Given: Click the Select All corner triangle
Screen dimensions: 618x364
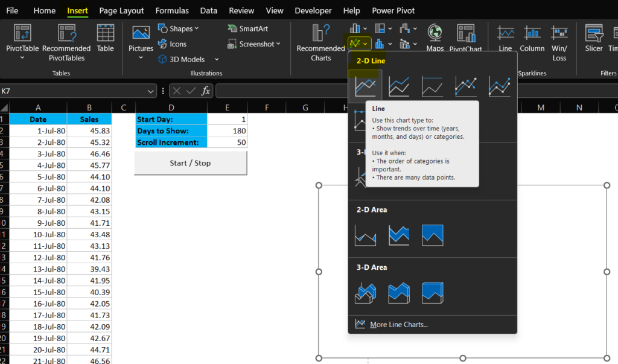Looking at the screenshot, I should coord(4,107).
